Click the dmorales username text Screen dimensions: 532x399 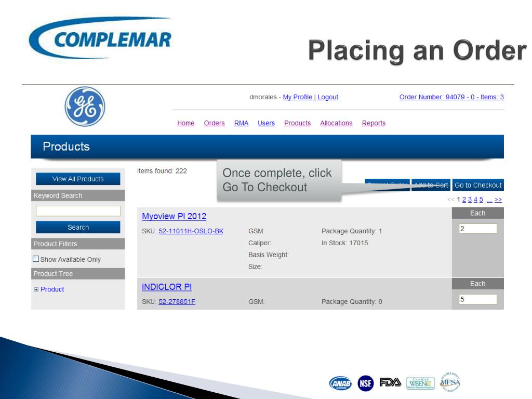tap(263, 97)
